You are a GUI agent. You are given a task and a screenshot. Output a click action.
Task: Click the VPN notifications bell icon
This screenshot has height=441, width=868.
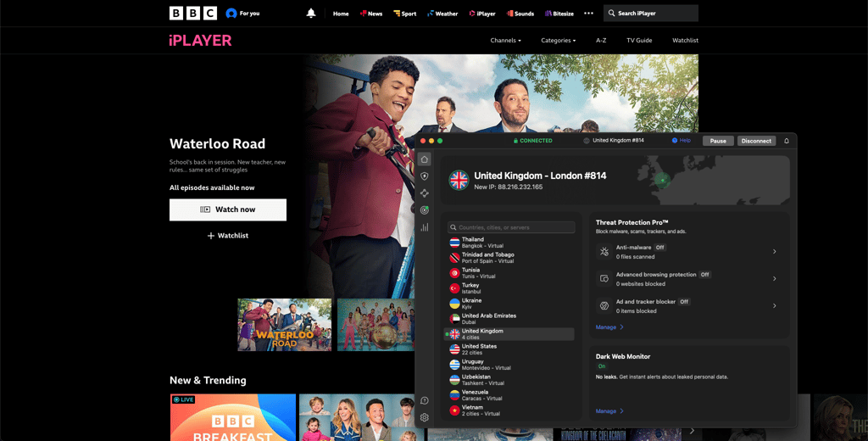click(787, 141)
